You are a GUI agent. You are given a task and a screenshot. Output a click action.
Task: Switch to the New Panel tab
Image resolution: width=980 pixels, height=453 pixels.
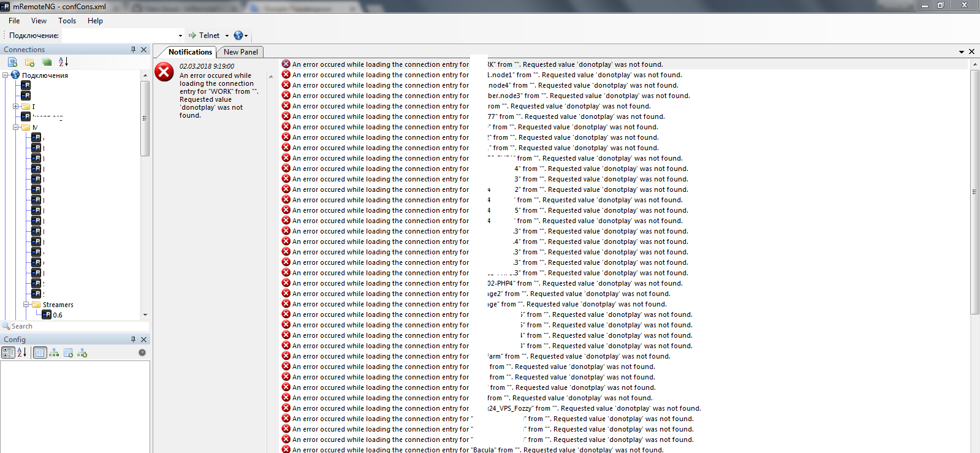[241, 52]
